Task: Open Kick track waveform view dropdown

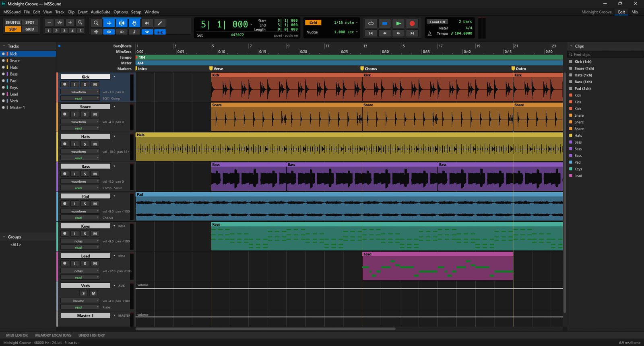Action: [80, 92]
